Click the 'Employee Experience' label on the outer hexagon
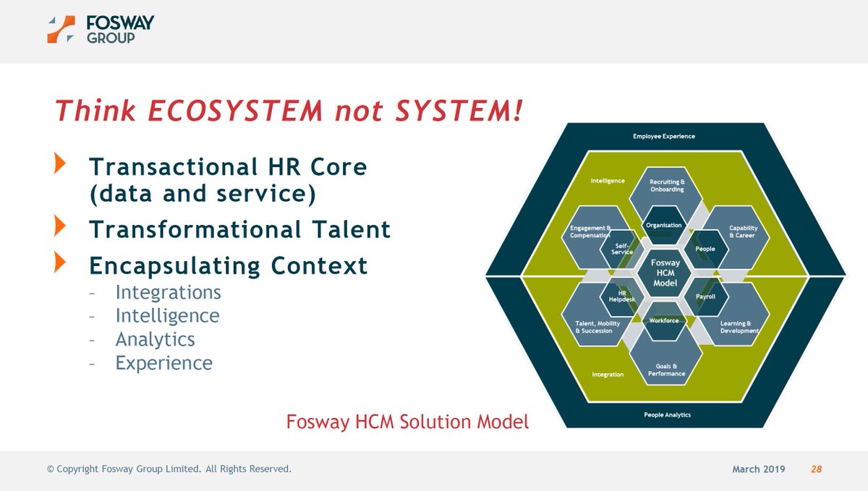The image size is (868, 491). click(664, 136)
